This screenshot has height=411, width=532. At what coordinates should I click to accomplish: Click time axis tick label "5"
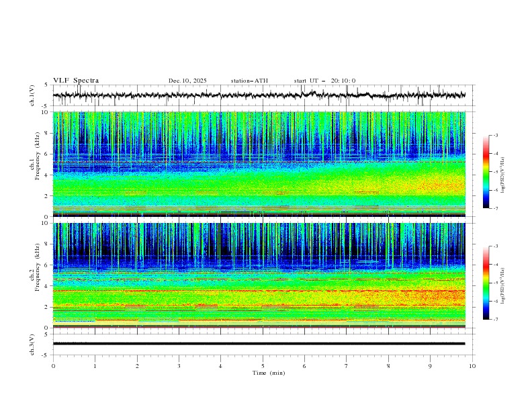click(263, 366)
